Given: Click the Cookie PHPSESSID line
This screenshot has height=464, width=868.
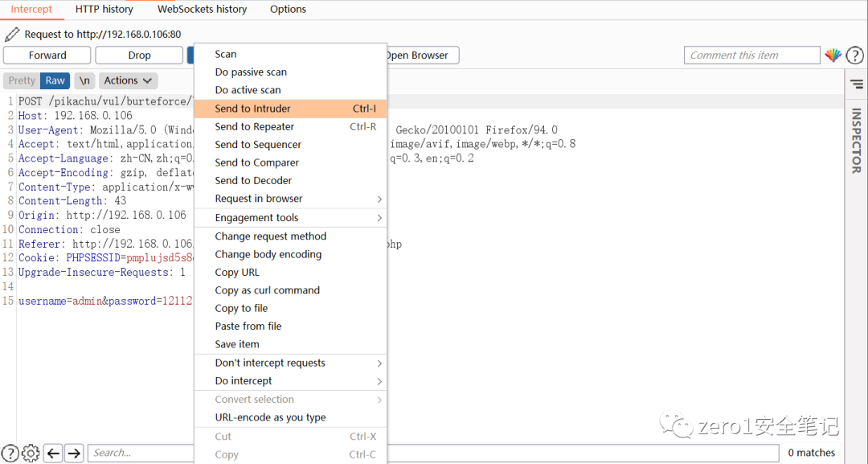Looking at the screenshot, I should pos(106,258).
